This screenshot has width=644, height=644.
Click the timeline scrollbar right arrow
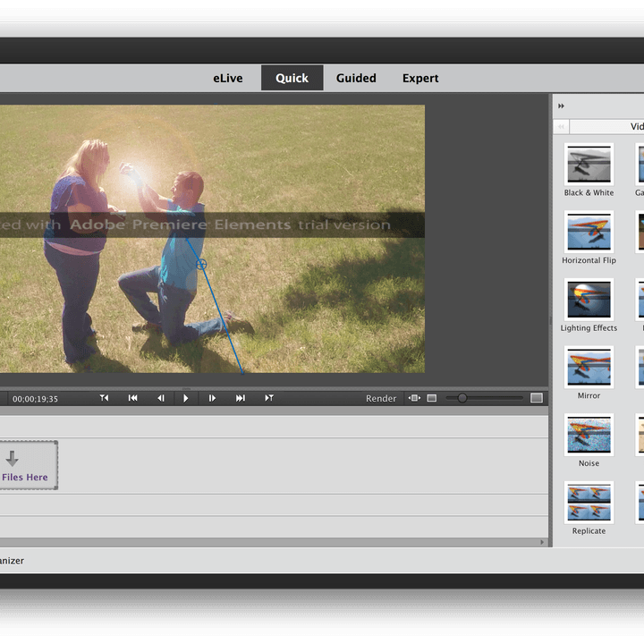[x=542, y=542]
